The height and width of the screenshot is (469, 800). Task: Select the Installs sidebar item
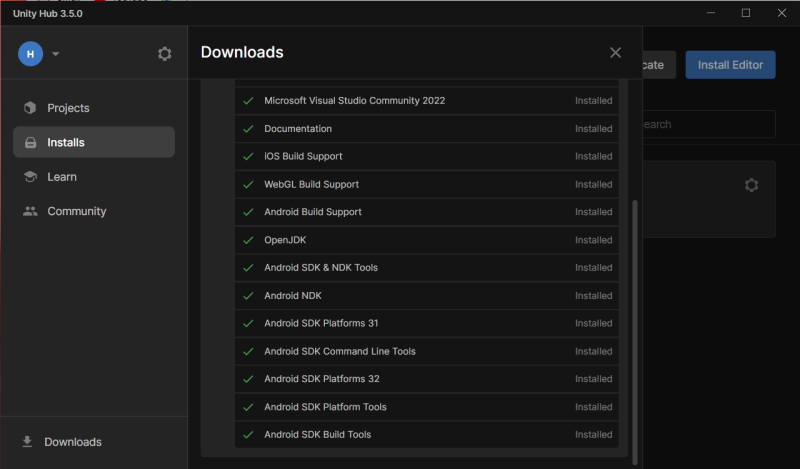coord(94,142)
